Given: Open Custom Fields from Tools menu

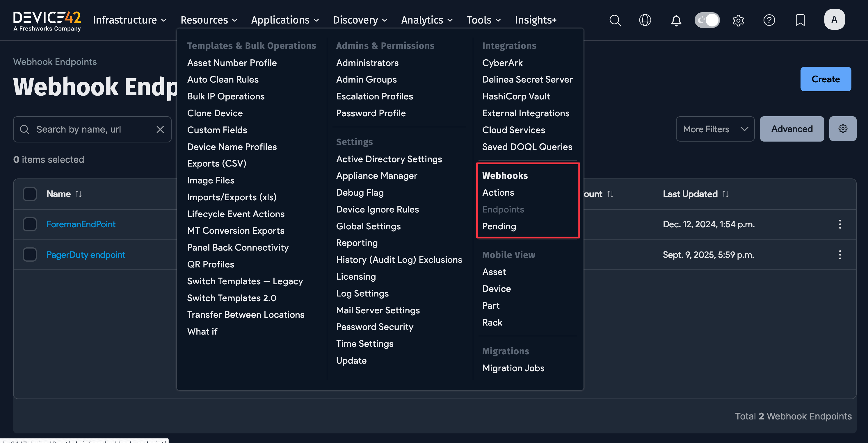Looking at the screenshot, I should point(217,130).
